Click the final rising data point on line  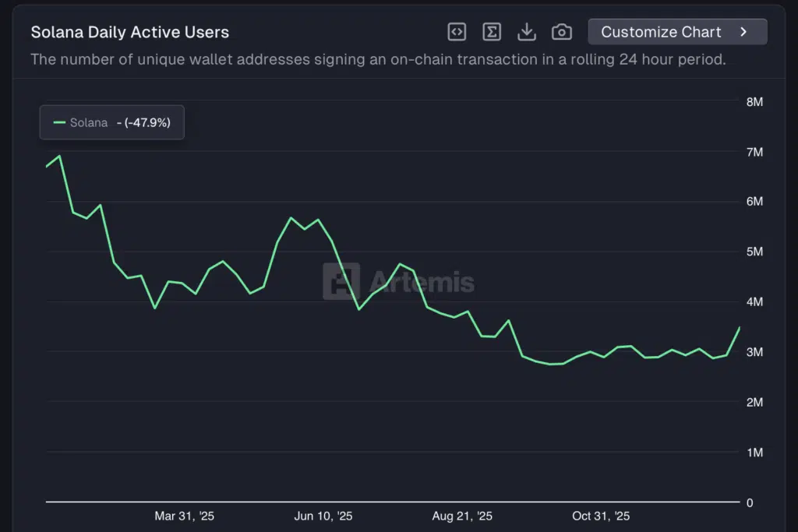pyautogui.click(x=740, y=327)
